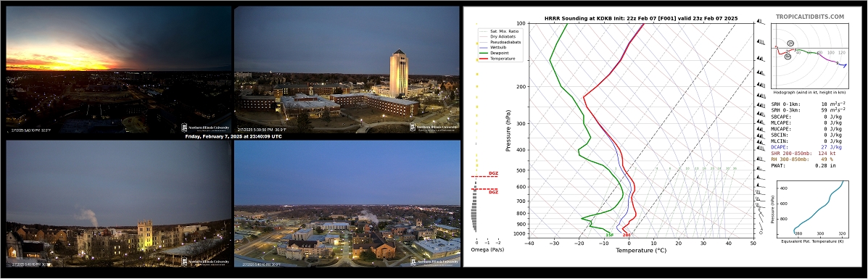Click the Northern Illinois University logo on sunset camera
The width and height of the screenshot is (868, 279).
[206, 128]
